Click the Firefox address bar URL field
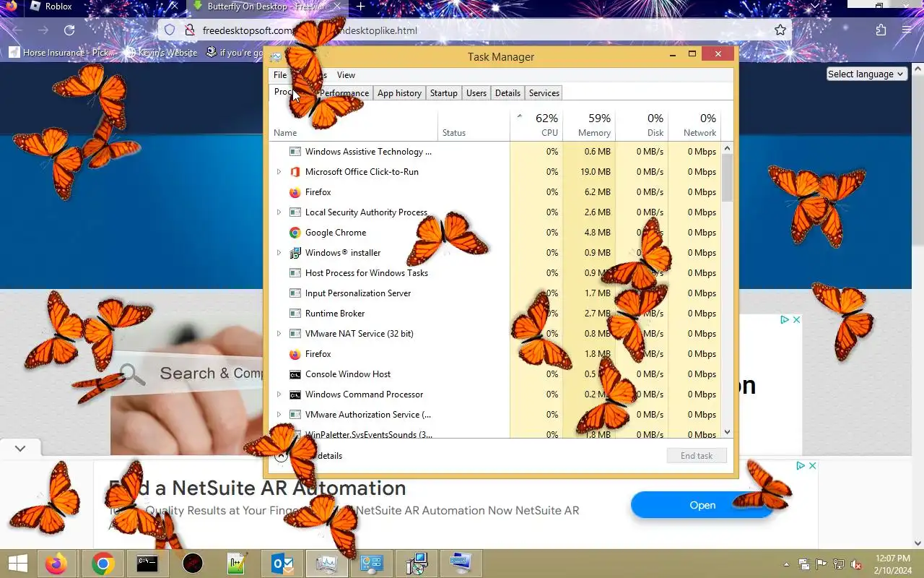The width and height of the screenshot is (924, 578). pos(476,30)
